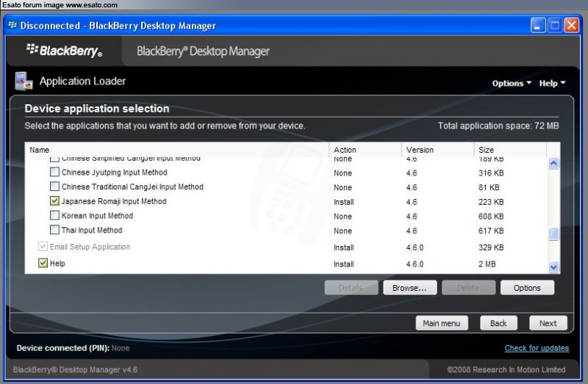Image resolution: width=588 pixels, height=384 pixels.
Task: Go to Main menu
Action: (x=442, y=323)
